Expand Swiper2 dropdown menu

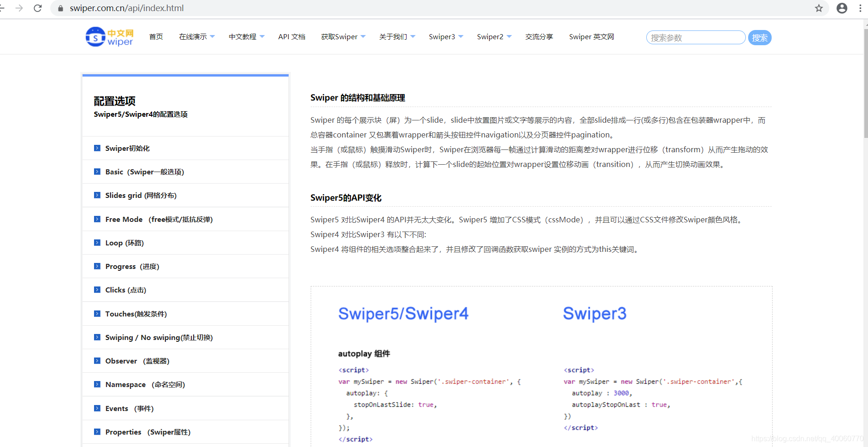point(494,37)
